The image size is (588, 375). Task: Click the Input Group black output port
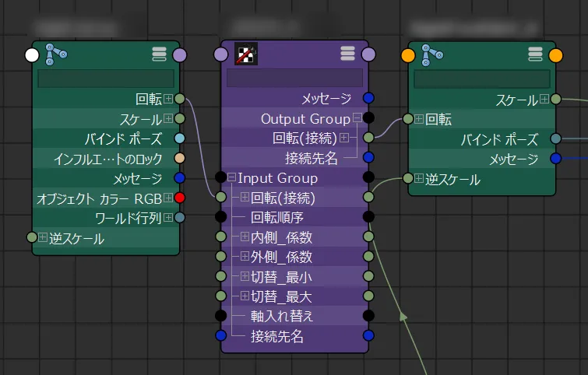[368, 177]
